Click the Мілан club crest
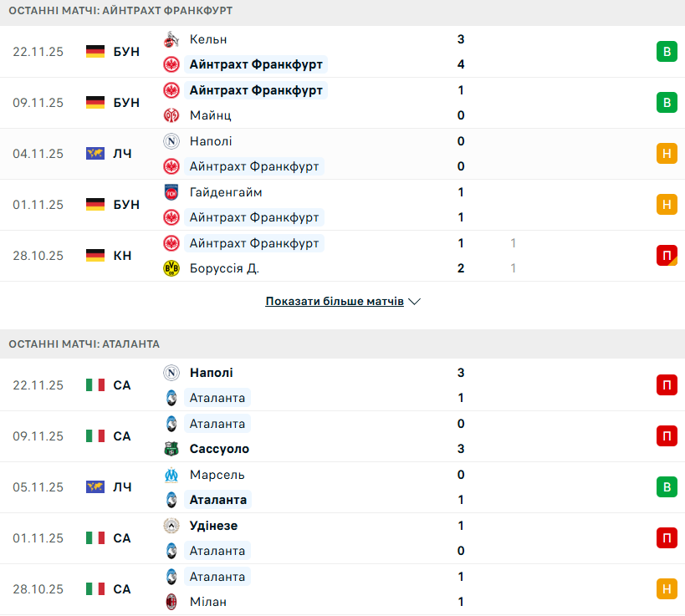This screenshot has width=685, height=616. 171,602
